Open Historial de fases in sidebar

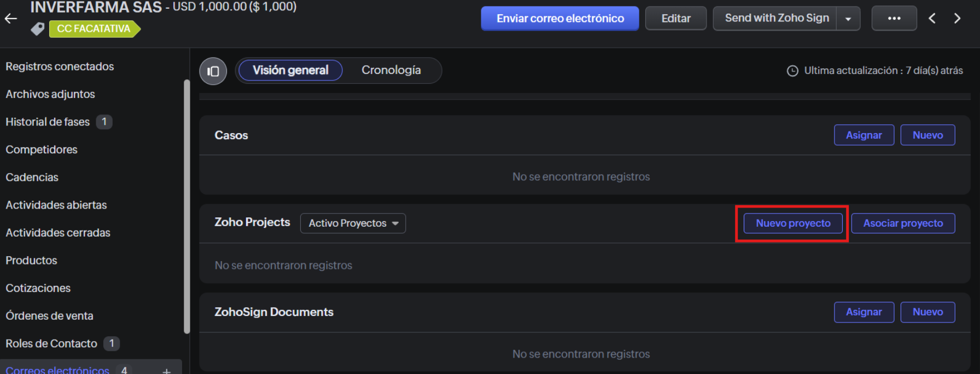48,122
